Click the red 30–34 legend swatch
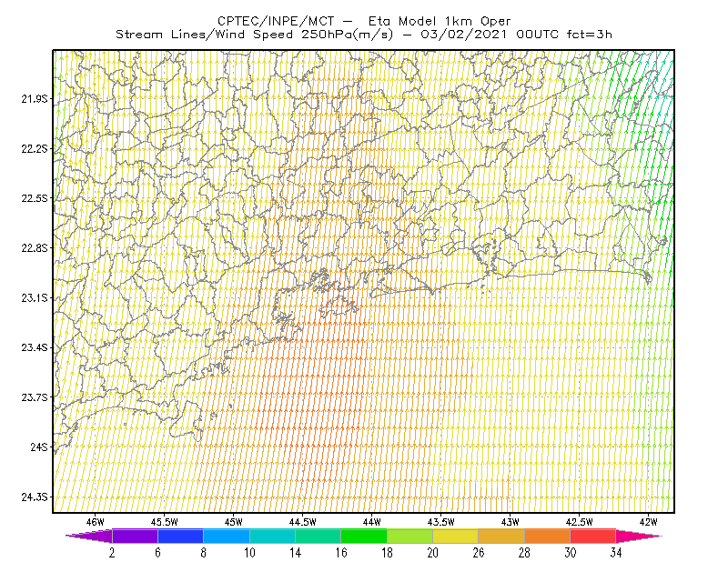 (x=593, y=536)
